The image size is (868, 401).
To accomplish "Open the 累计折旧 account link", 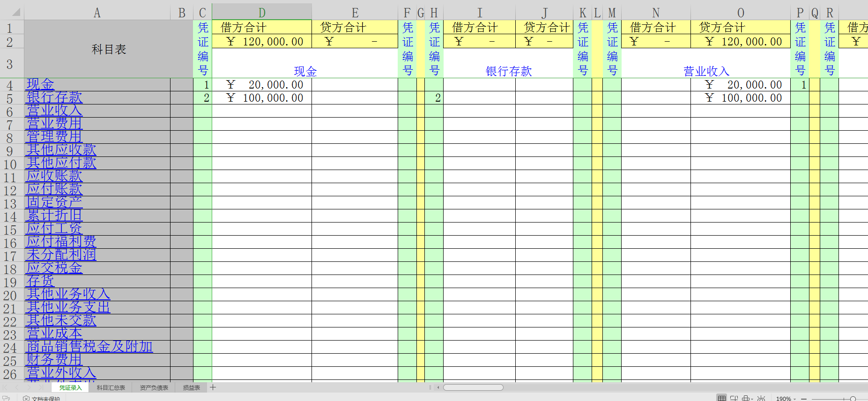I will click(x=54, y=215).
